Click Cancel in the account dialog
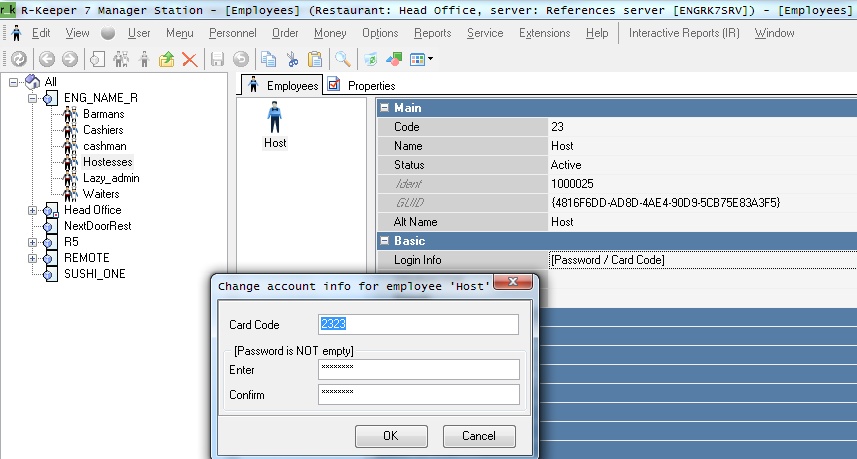Viewport: 857px width, 459px height. (479, 436)
